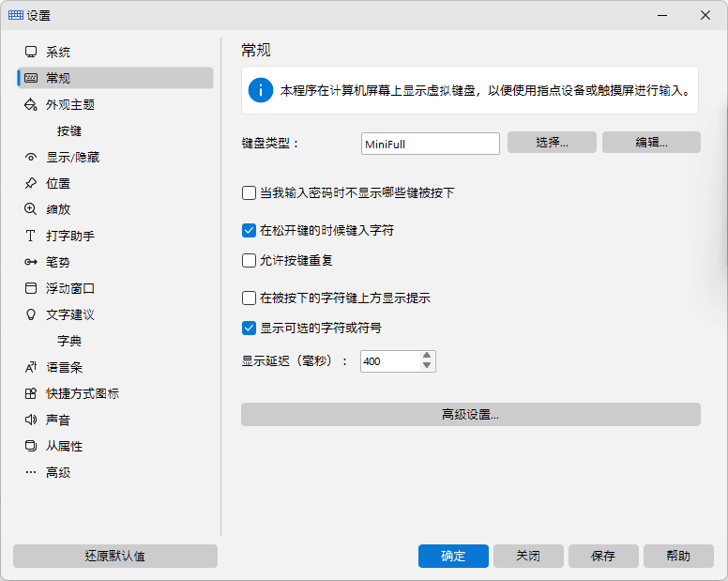Increase 显示延迟 value with up arrow
This screenshot has height=581, width=728.
pyautogui.click(x=427, y=356)
